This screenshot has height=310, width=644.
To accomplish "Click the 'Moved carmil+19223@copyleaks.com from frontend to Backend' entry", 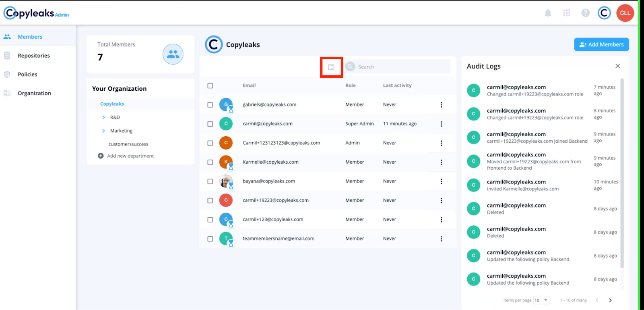I will click(534, 165).
